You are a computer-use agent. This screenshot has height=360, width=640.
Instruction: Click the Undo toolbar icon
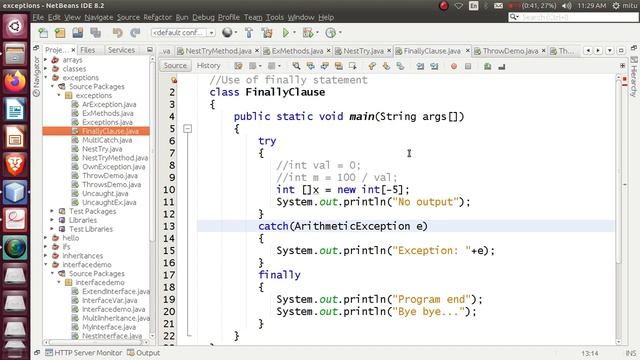tap(118, 33)
